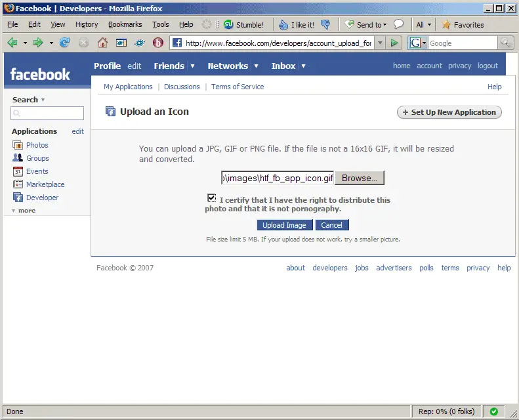Click the Upload Image button
This screenshot has height=420, width=519.
pos(284,225)
